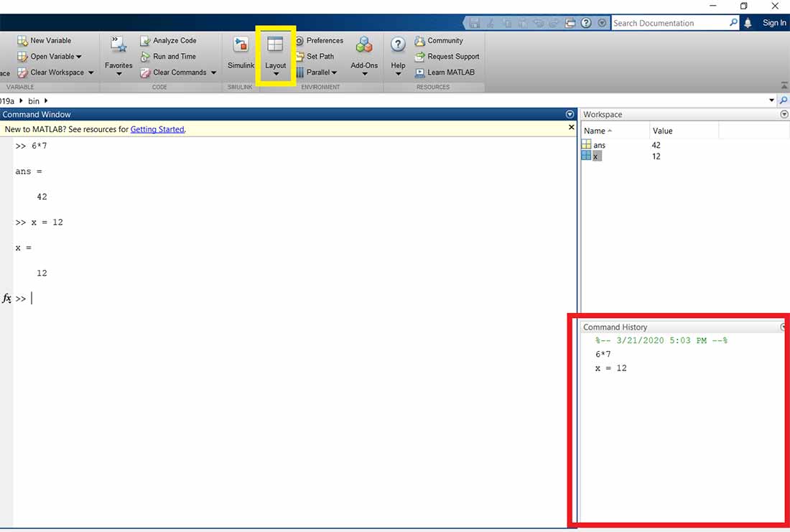Viewport: 790px width, 532px height.
Task: Click the quick access help icon
Action: click(x=586, y=23)
